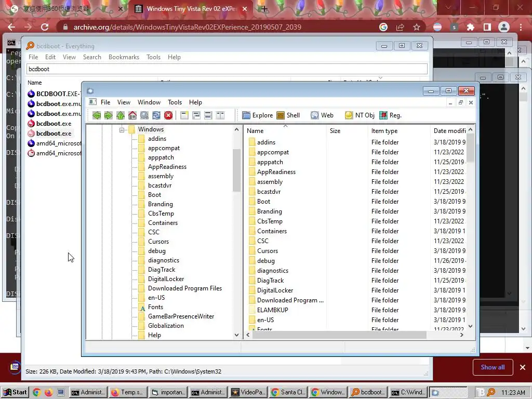Select first amd64_microsoft result in Everything
The height and width of the screenshot is (399, 532).
54,143
